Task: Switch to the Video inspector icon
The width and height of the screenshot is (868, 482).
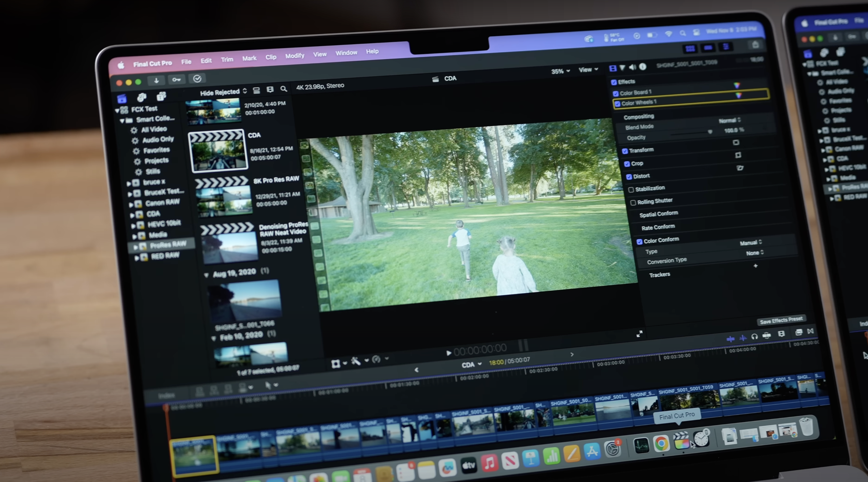Action: (613, 68)
